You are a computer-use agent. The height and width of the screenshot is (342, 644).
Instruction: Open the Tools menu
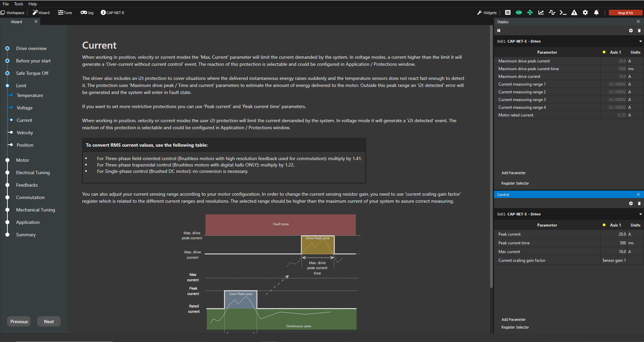18,4
